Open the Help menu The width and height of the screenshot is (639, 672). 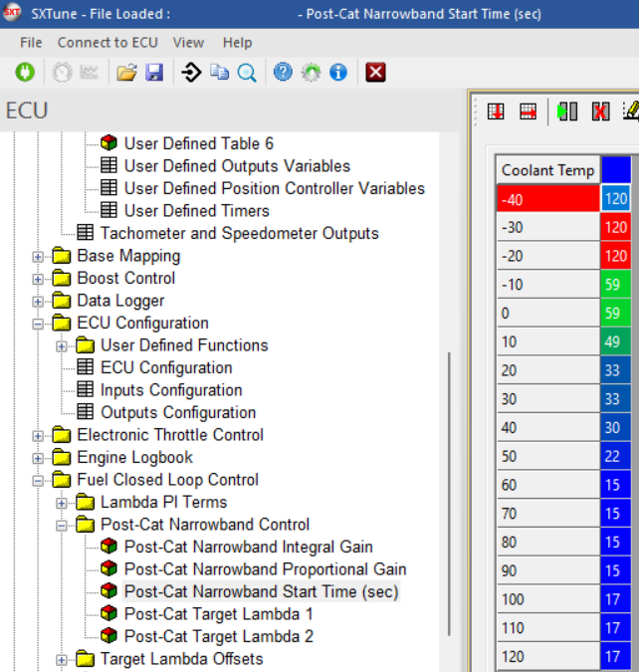coord(237,43)
